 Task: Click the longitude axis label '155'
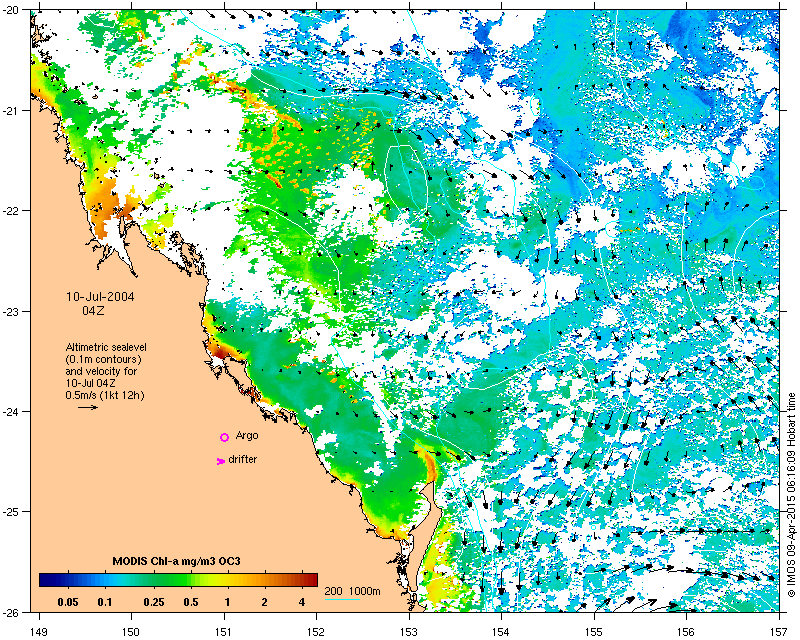(594, 632)
